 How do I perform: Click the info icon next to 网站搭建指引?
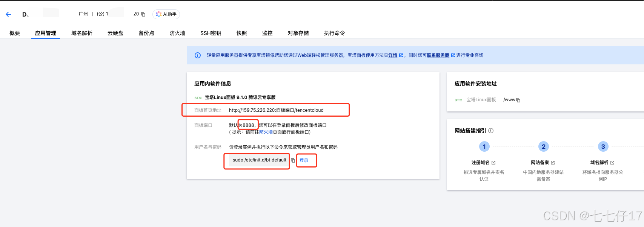[x=491, y=131]
